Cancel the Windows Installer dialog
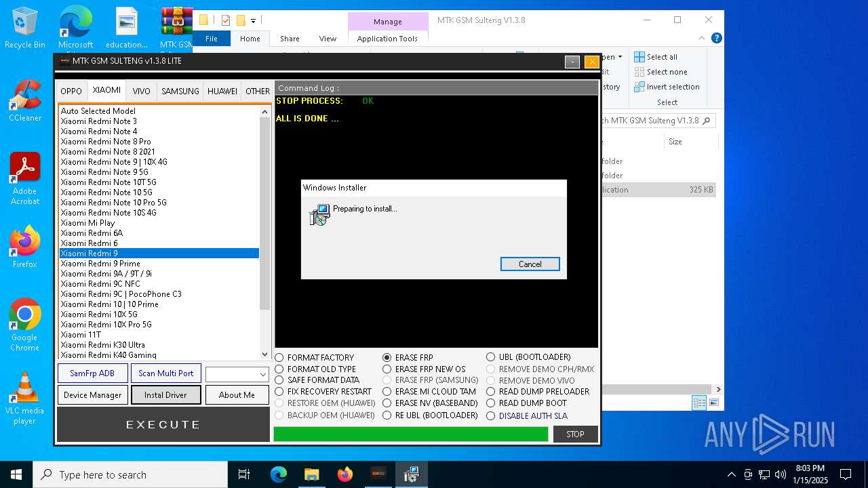Viewport: 868px width, 488px height. pos(530,264)
